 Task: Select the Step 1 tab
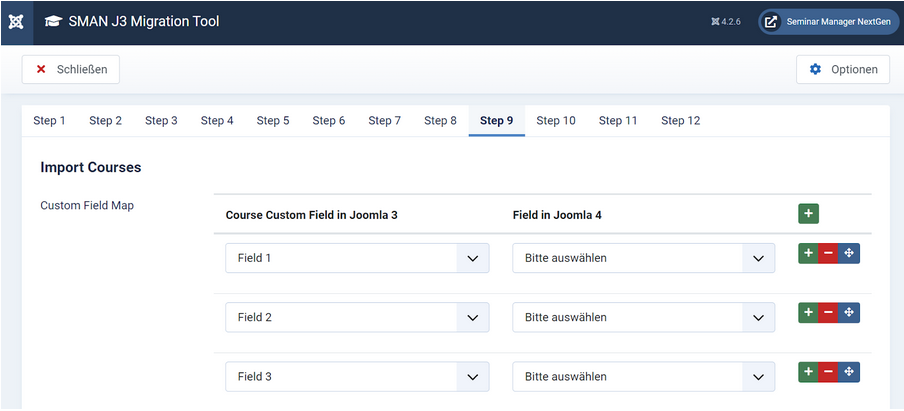[x=49, y=121]
